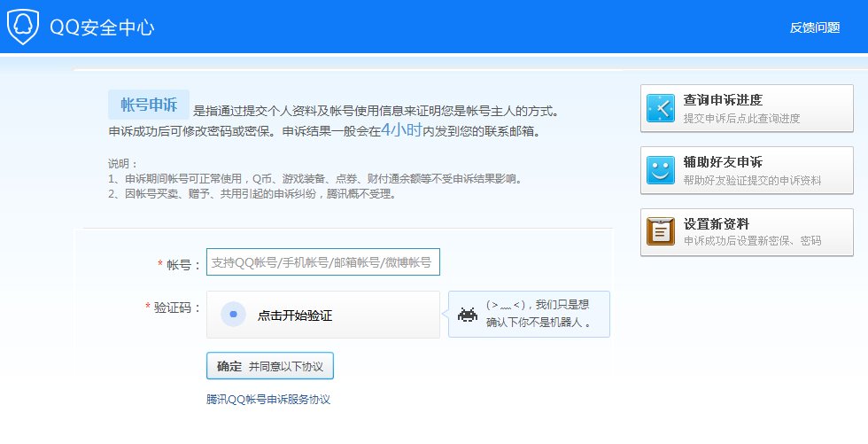Click 点击开始验证 to start verification
The width and height of the screenshot is (868, 444).
pyautogui.click(x=294, y=315)
